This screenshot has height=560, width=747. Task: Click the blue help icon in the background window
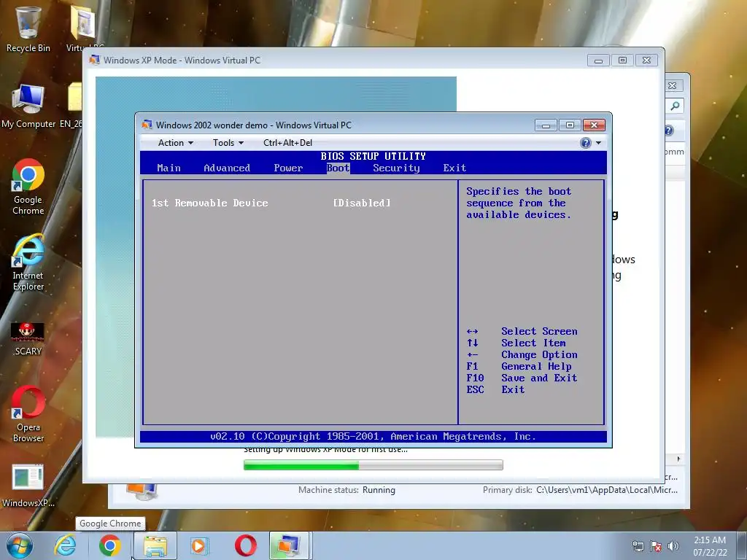[669, 131]
